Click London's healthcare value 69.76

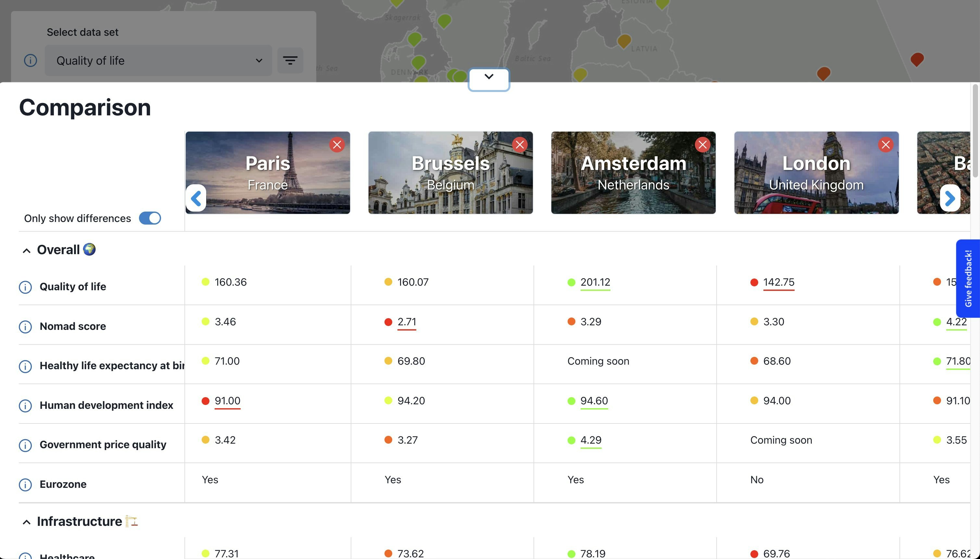click(x=776, y=553)
